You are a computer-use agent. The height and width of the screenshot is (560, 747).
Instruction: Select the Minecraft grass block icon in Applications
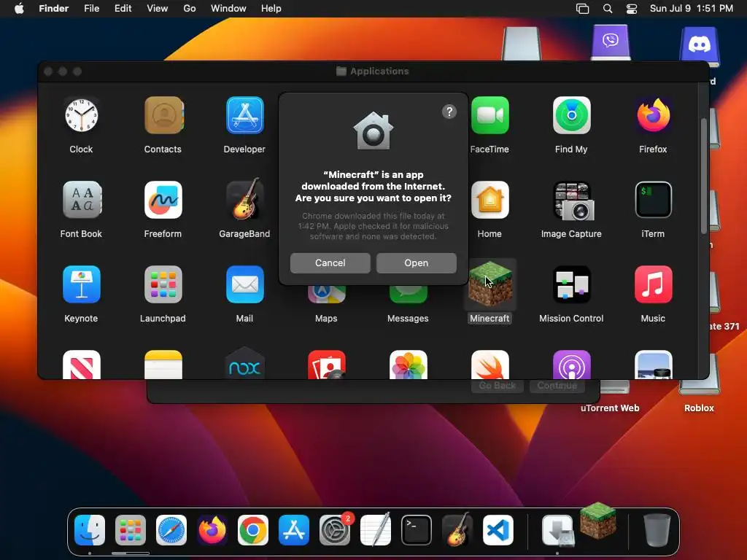489,284
